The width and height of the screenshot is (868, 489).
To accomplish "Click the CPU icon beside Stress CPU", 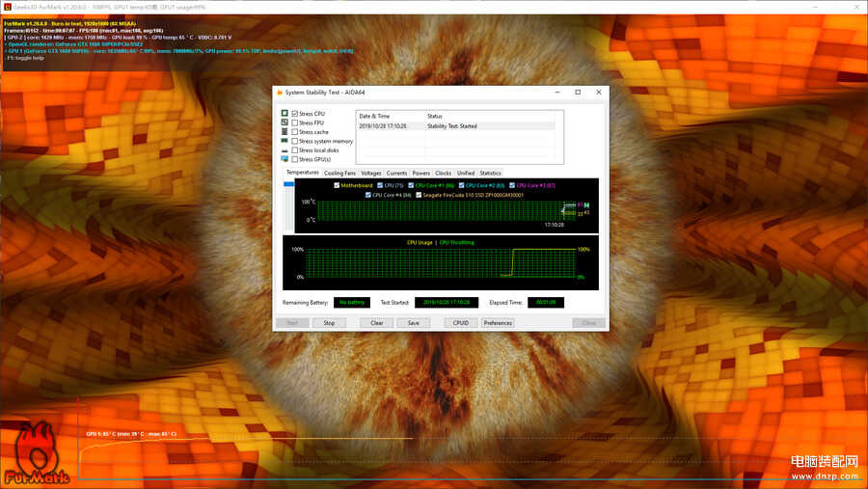I will coord(285,113).
